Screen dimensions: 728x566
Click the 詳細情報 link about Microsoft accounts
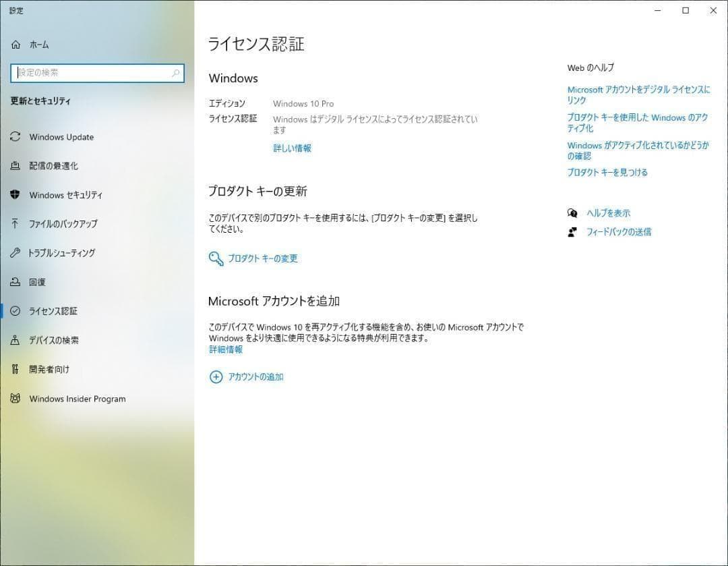225,349
